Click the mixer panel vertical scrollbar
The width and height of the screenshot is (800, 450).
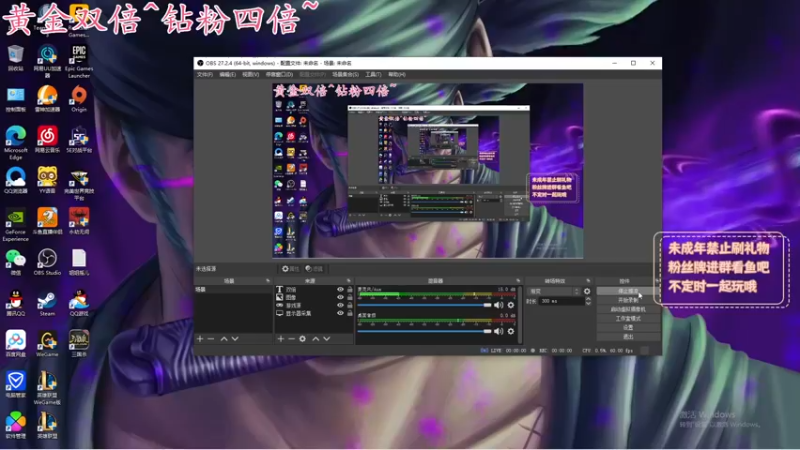coord(520,314)
